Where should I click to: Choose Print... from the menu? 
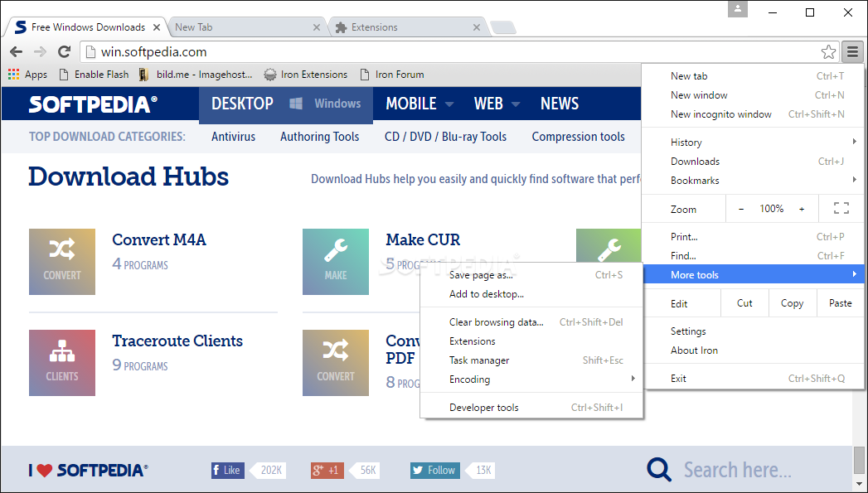[x=753, y=237]
